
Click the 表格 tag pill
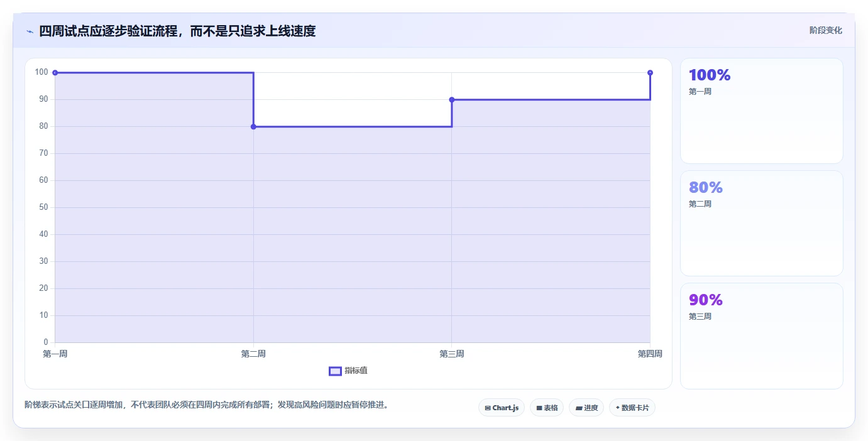547,408
